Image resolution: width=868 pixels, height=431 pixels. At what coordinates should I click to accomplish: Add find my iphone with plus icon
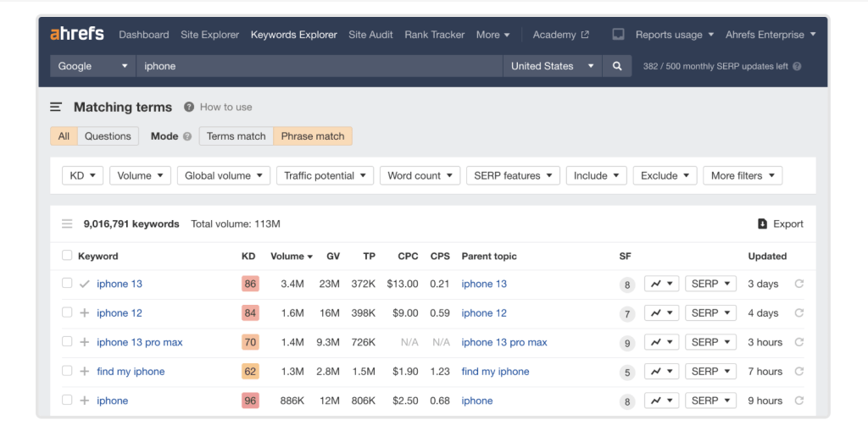click(84, 372)
